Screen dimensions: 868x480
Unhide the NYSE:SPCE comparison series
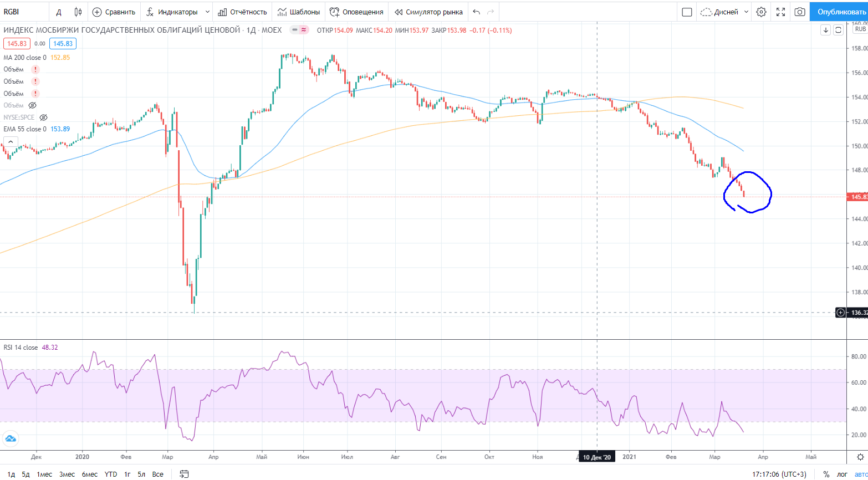tap(44, 118)
